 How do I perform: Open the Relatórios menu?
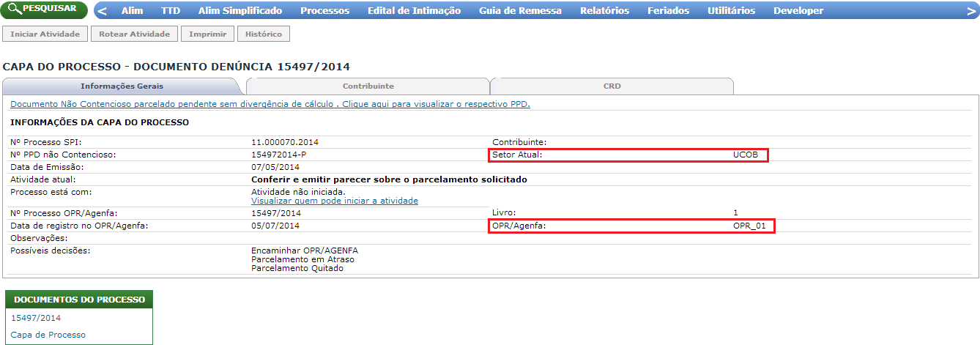coord(604,11)
